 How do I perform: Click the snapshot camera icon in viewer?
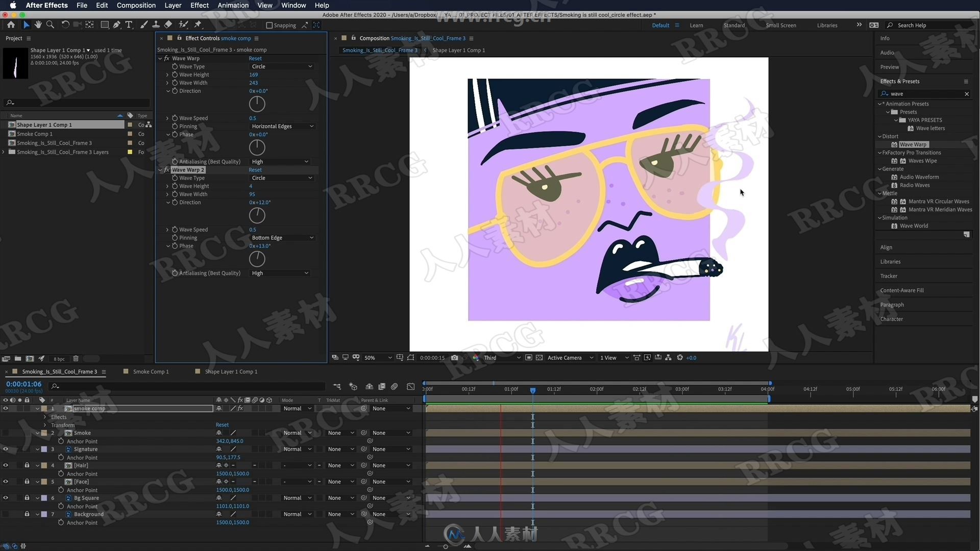(454, 358)
